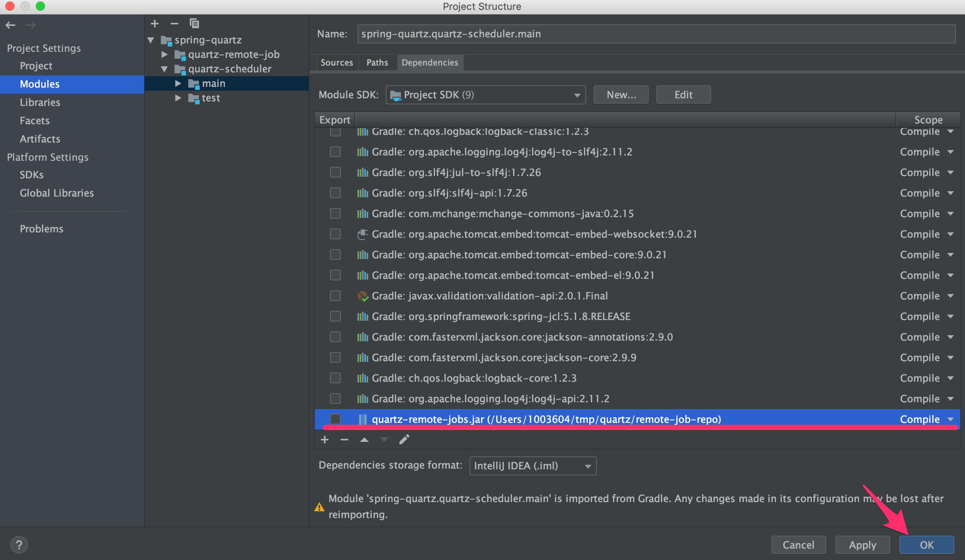The width and height of the screenshot is (965, 560).
Task: Open the Module SDK dropdown
Action: (x=485, y=94)
